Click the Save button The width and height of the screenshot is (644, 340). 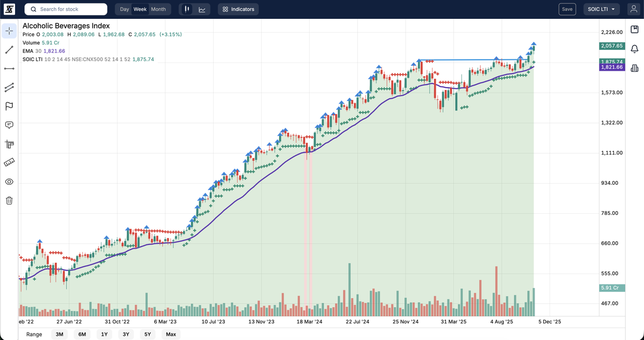pos(567,9)
